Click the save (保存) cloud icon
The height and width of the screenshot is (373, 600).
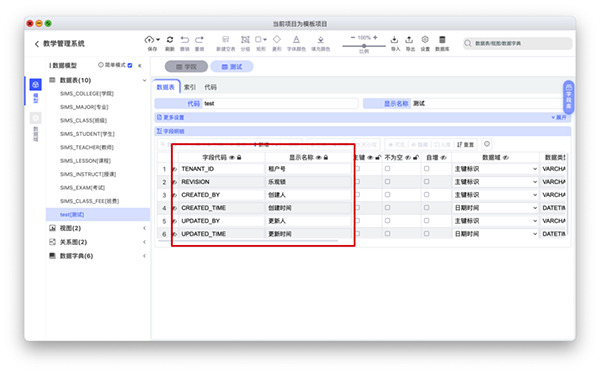click(149, 39)
